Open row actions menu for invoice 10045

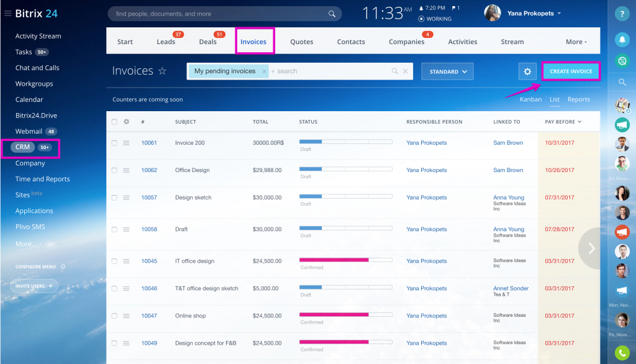[x=126, y=262]
